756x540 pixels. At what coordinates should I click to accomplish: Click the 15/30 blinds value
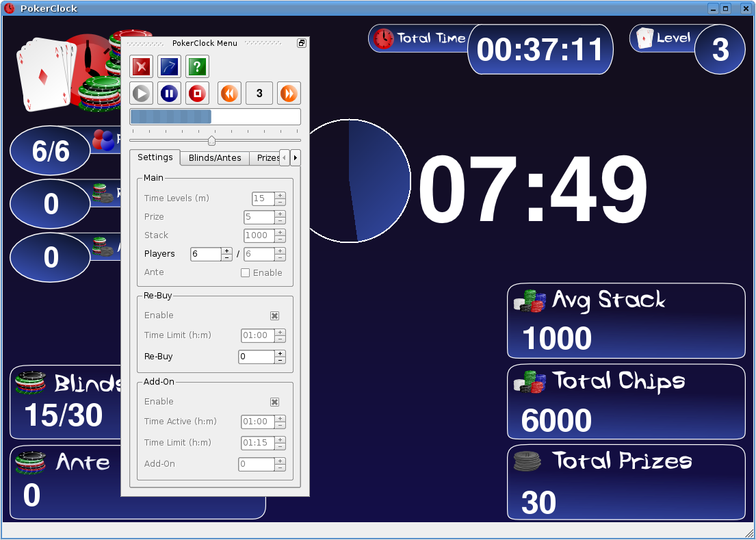tap(63, 415)
